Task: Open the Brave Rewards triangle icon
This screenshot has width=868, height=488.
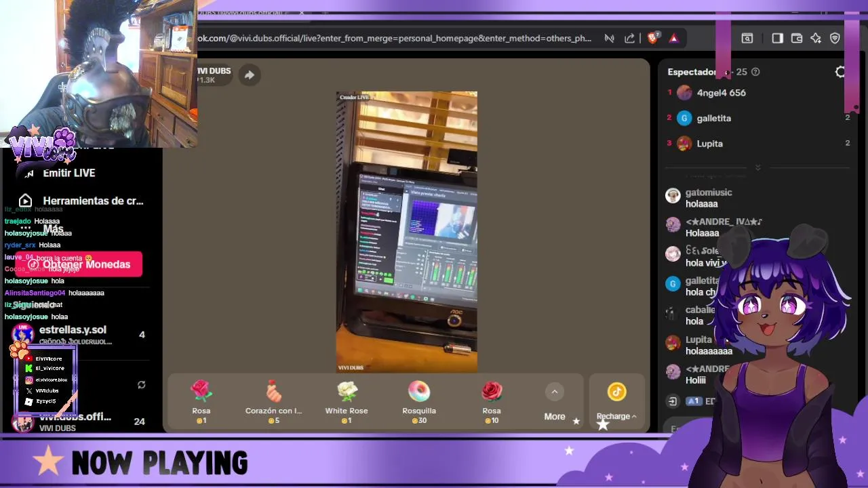Action: [673, 39]
